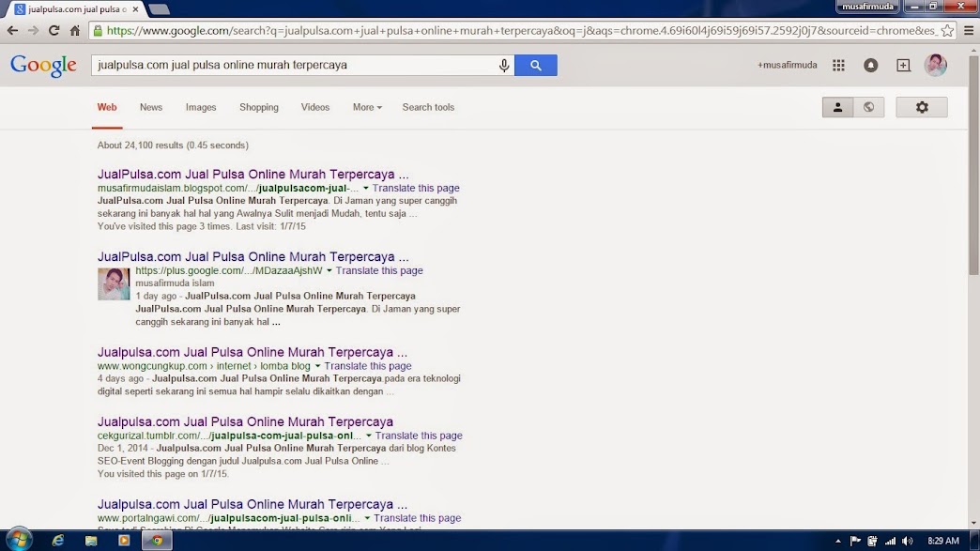Click the musafirmuda Chrome profile button
The height and width of the screenshot is (551, 980).
[867, 7]
